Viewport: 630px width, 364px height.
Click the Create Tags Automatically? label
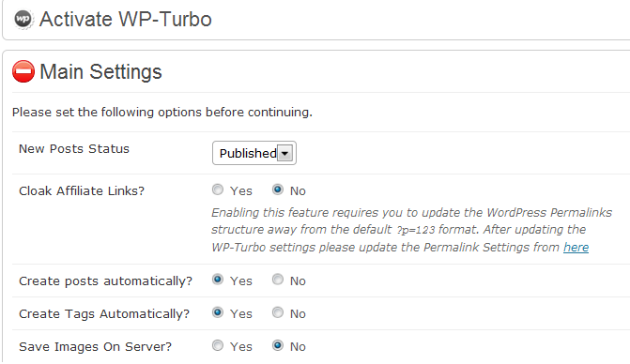pos(104,314)
